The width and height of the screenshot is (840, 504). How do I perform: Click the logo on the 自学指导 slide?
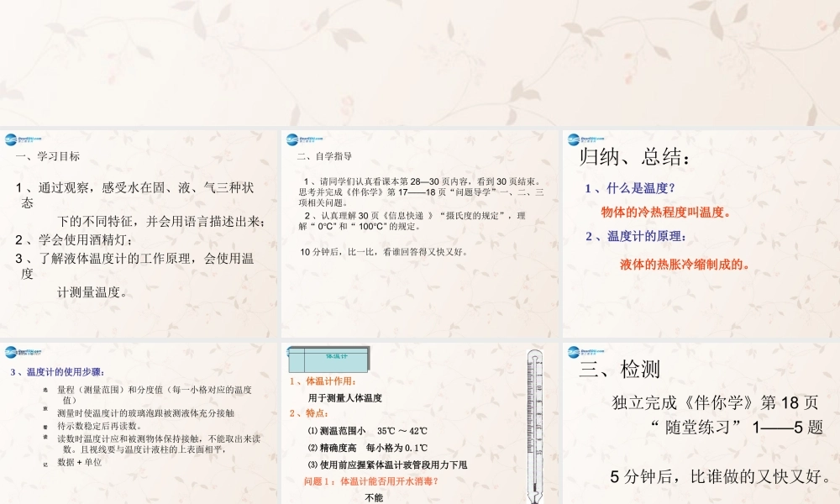[304, 139]
